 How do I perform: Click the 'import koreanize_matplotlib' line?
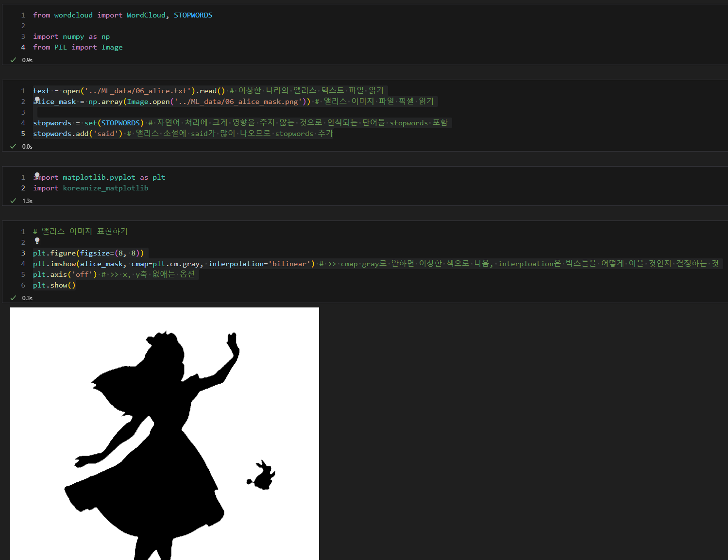point(91,188)
